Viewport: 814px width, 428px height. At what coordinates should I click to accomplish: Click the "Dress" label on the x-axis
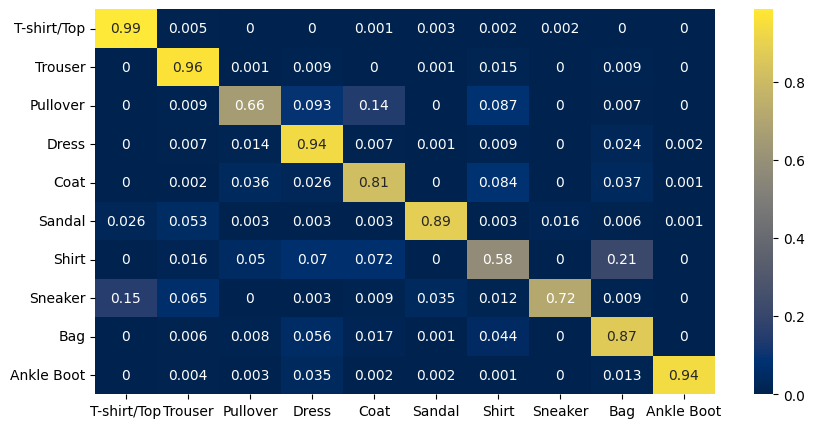pyautogui.click(x=312, y=410)
